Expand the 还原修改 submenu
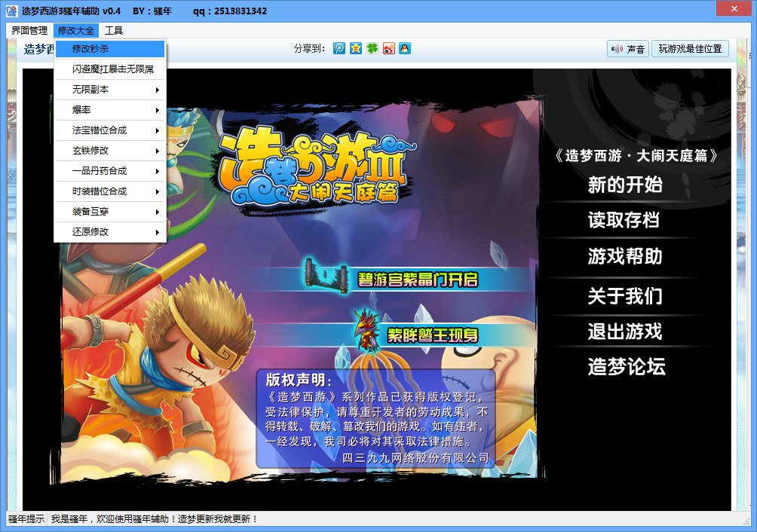The image size is (757, 532). coord(110,232)
